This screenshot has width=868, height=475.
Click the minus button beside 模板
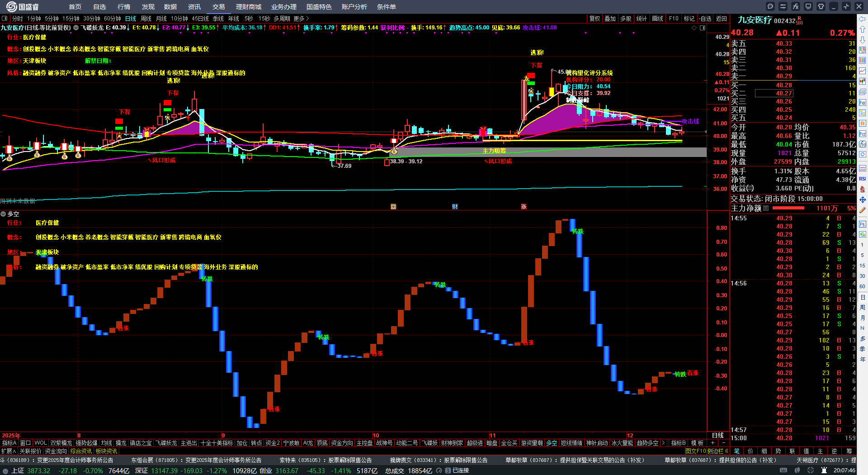[x=723, y=443]
